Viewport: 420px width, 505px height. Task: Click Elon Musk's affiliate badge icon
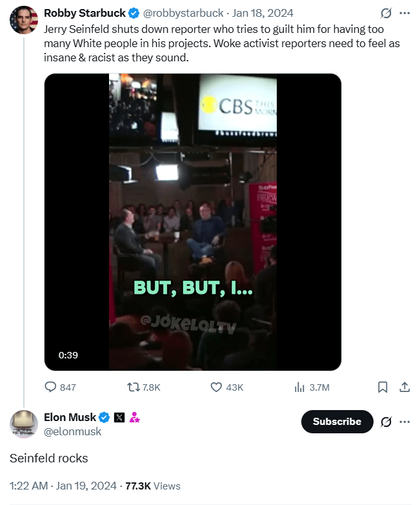point(135,417)
